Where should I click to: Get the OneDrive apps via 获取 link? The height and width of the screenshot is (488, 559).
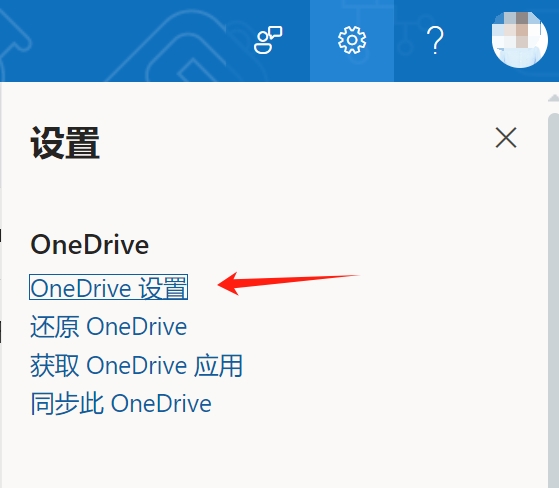137,365
